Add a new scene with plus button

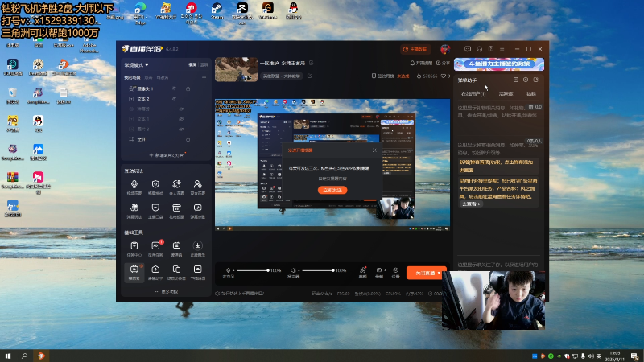click(204, 77)
